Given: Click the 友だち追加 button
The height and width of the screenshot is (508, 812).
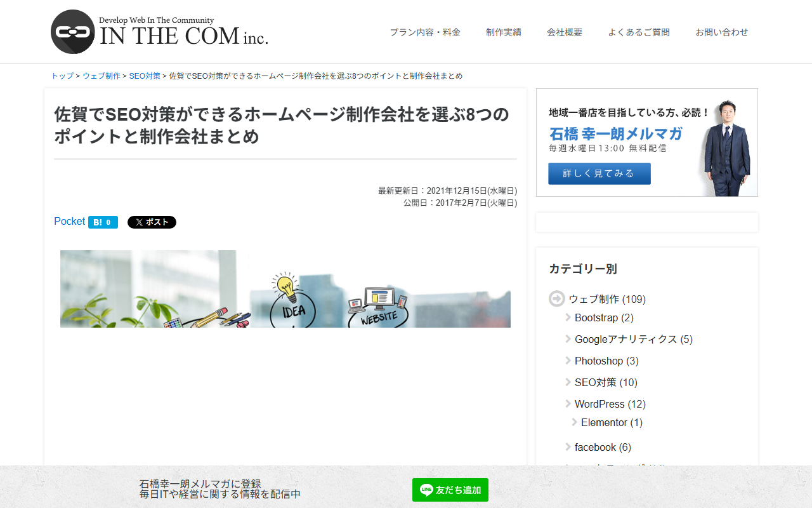Looking at the screenshot, I should point(450,490).
